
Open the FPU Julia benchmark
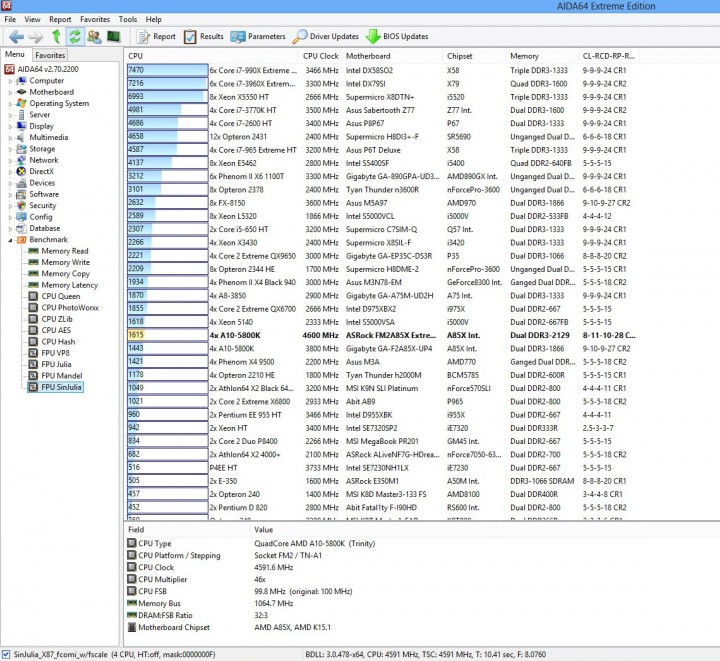[56, 364]
